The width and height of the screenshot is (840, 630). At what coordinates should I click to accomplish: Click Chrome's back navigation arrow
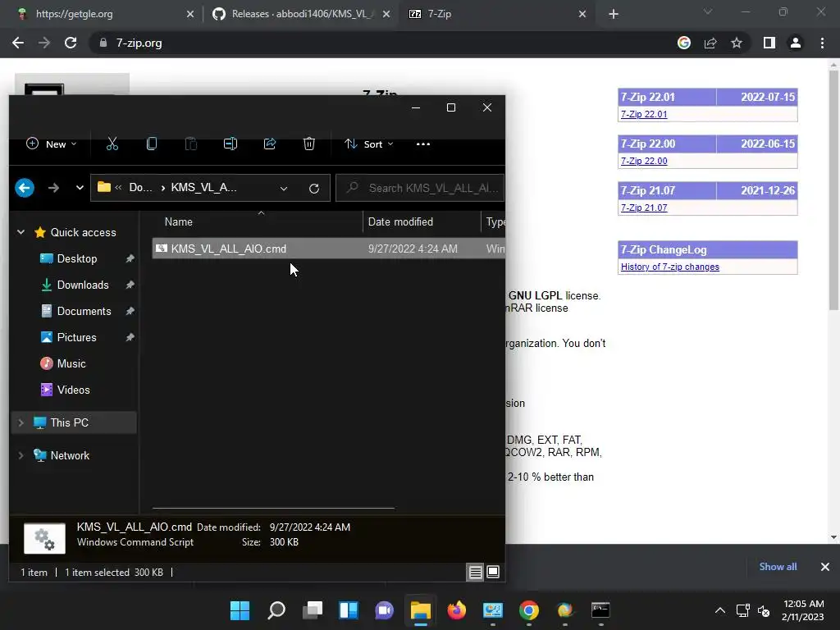point(18,43)
